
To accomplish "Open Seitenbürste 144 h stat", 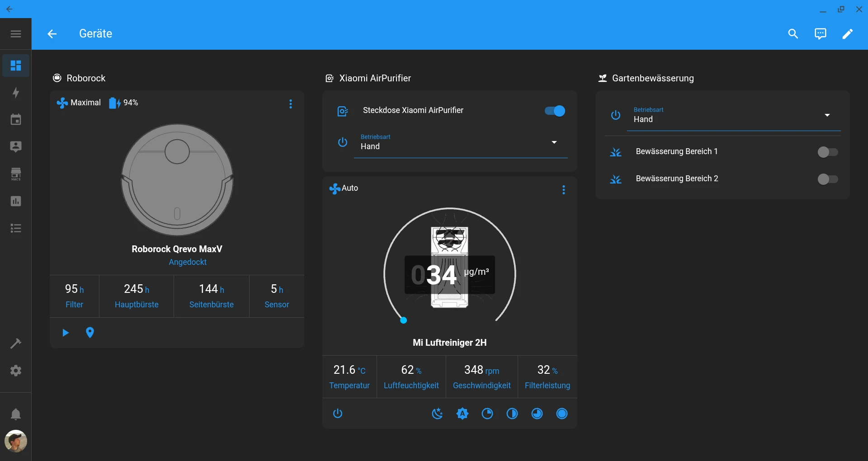I will tap(212, 296).
